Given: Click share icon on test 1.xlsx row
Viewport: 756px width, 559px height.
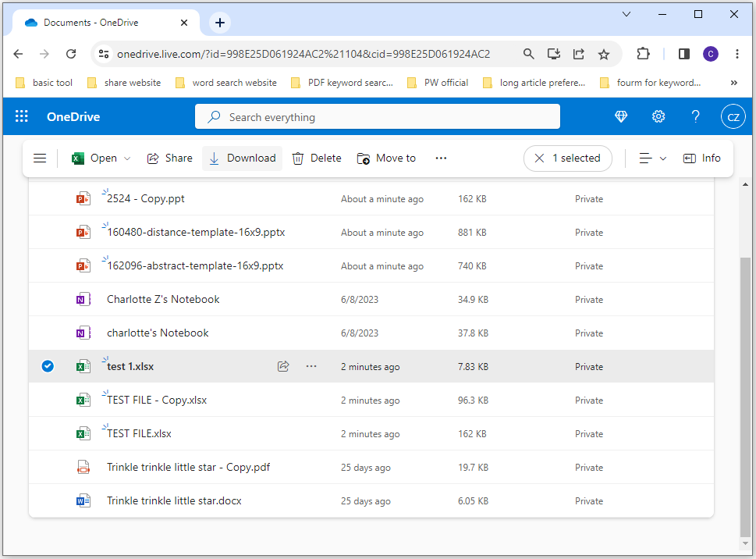Looking at the screenshot, I should point(284,366).
